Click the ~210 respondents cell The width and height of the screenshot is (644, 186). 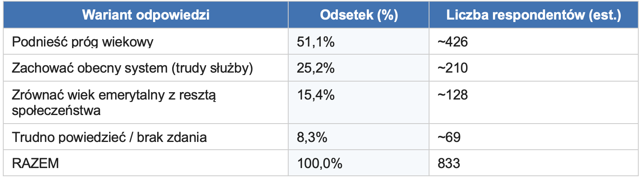(453, 68)
